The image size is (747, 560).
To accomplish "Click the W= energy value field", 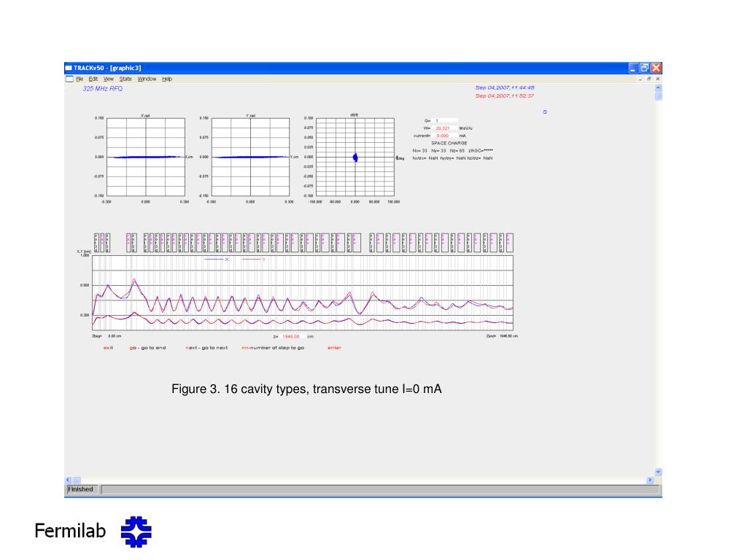I will coord(446,128).
